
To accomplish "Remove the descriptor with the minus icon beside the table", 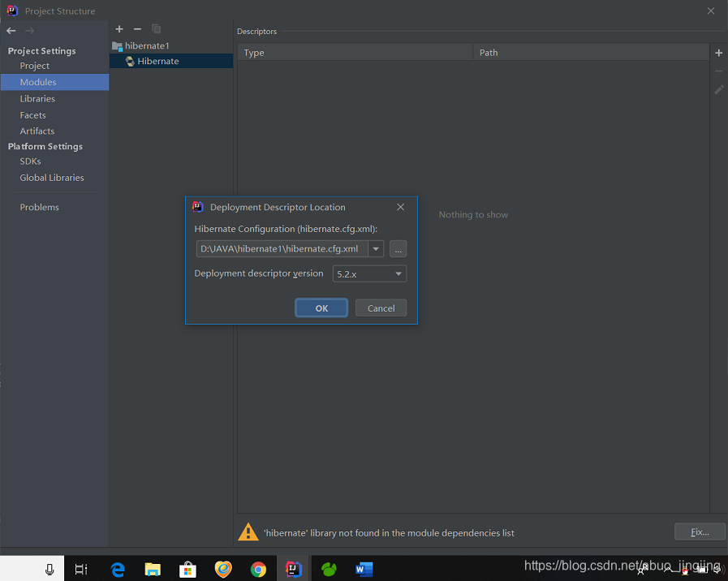I will [x=719, y=71].
